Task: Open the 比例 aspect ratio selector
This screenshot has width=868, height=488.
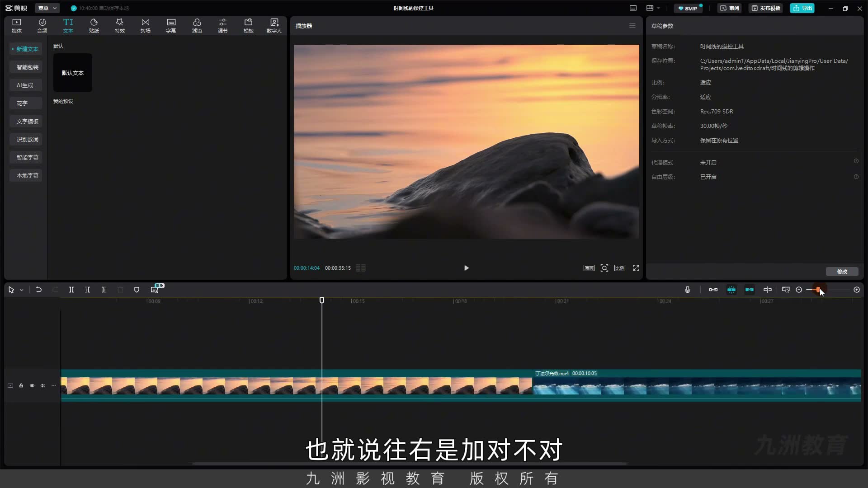Action: (x=620, y=268)
